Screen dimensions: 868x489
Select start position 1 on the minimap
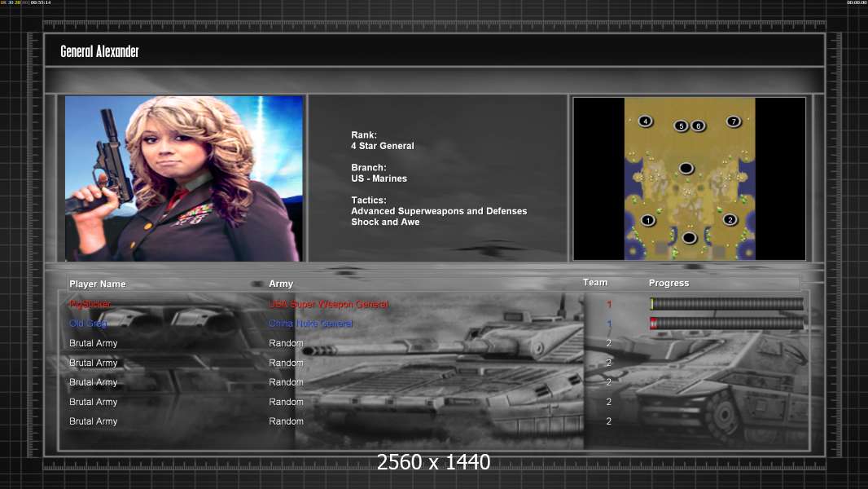click(x=647, y=220)
